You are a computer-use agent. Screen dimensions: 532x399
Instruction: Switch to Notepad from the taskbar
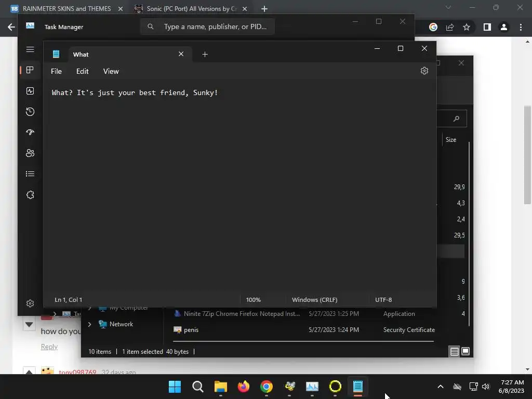pyautogui.click(x=358, y=387)
